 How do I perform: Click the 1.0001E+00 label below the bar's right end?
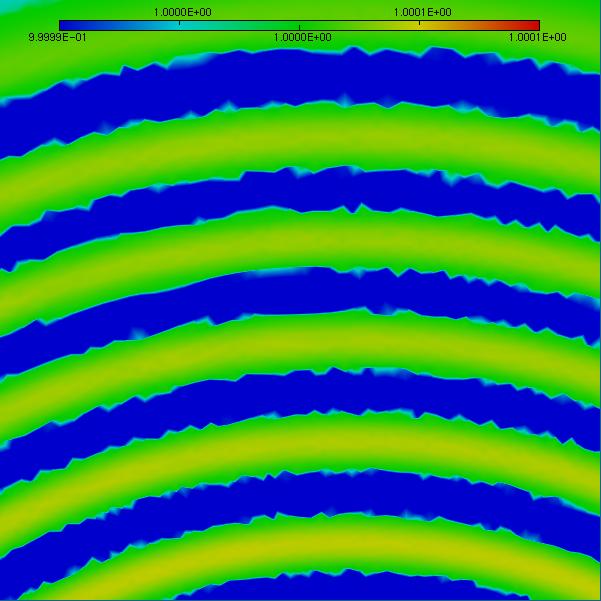click(539, 37)
